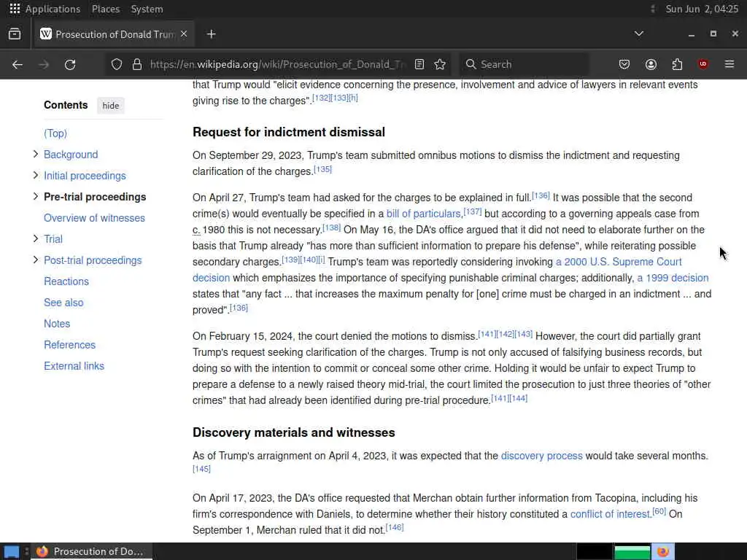
Task: Go back to the previous page
Action: point(18,64)
